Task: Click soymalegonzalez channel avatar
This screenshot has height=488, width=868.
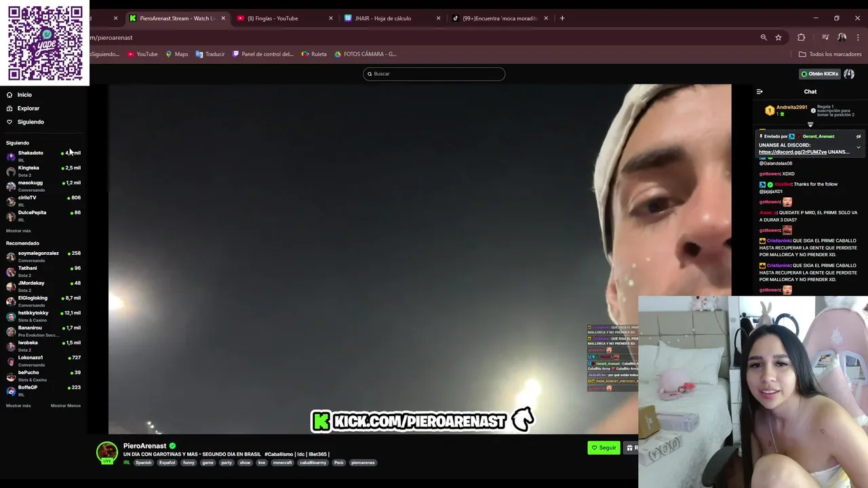Action: (11, 256)
